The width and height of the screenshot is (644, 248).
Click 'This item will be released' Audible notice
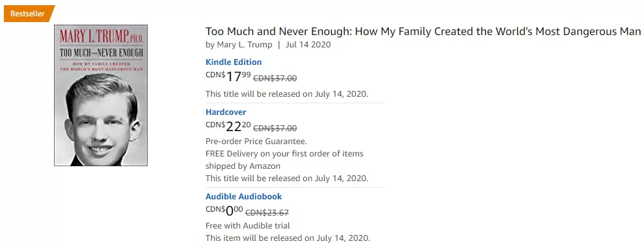click(x=288, y=238)
